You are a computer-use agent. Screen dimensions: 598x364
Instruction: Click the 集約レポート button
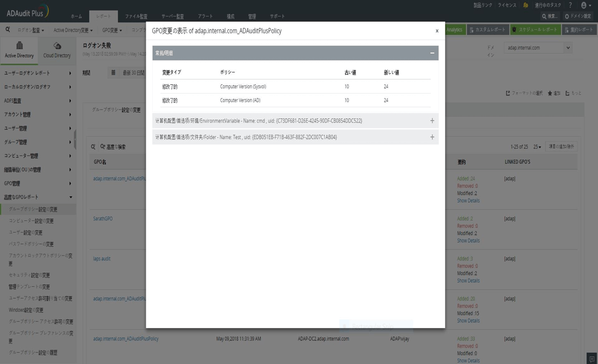coord(579,29)
